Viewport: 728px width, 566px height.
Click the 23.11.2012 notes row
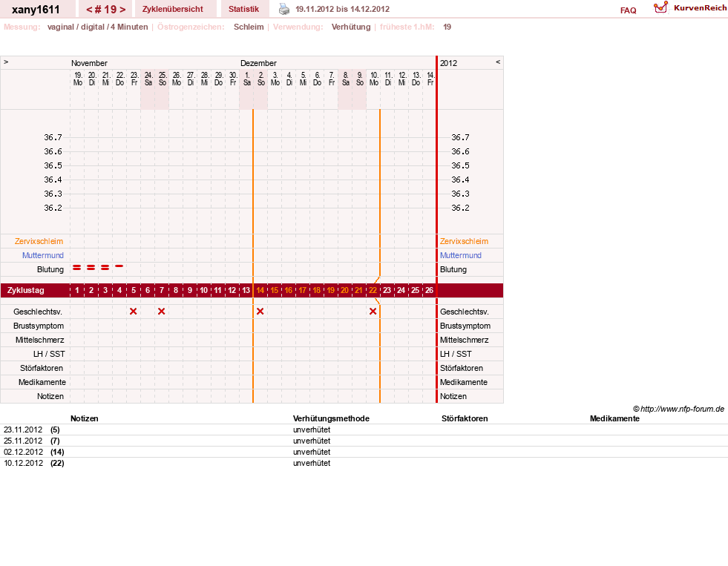[x=364, y=430]
